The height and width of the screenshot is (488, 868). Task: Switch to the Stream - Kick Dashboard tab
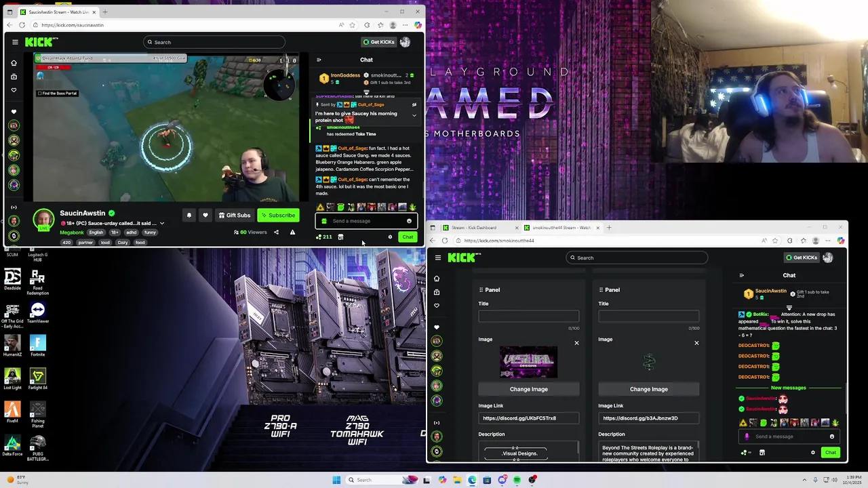click(x=479, y=228)
